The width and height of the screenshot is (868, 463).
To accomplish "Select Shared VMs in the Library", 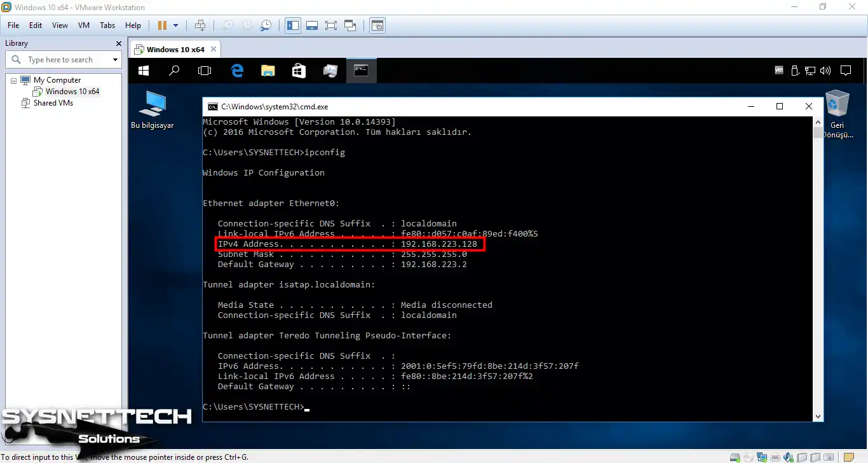I will click(x=53, y=102).
